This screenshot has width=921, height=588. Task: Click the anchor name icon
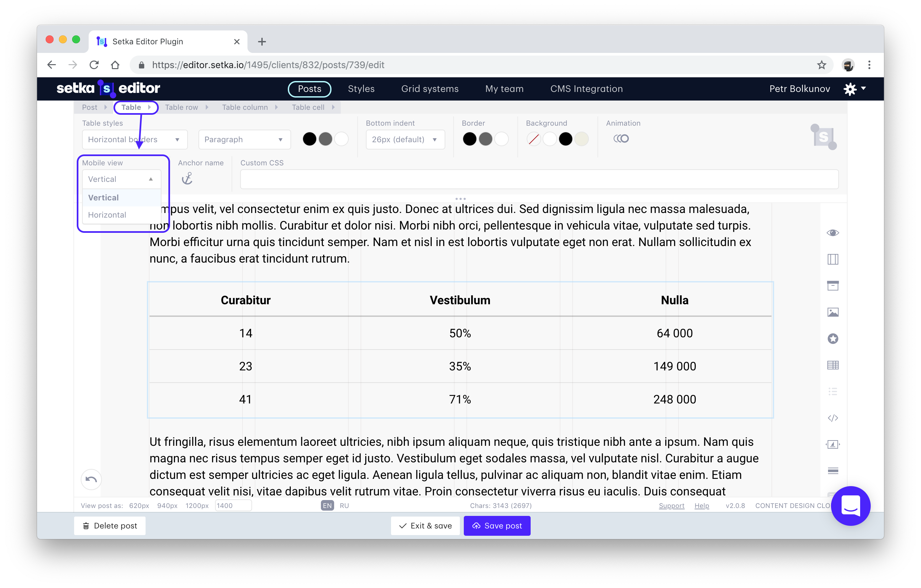pyautogui.click(x=187, y=179)
